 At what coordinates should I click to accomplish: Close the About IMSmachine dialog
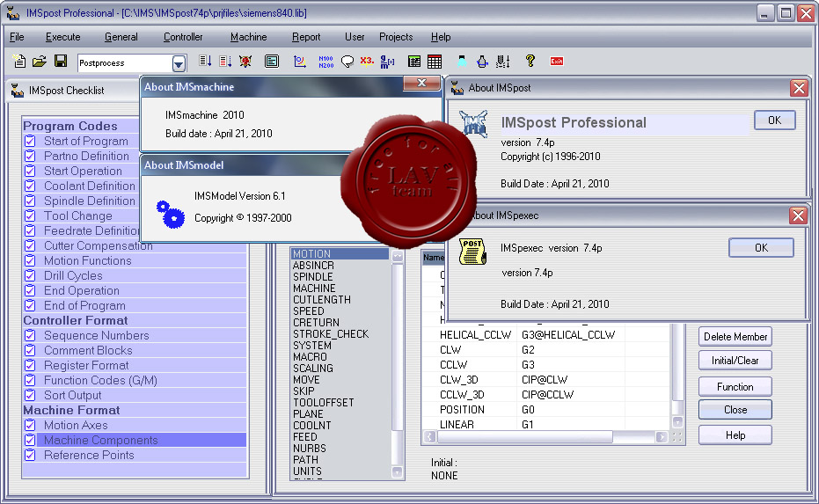tap(421, 84)
